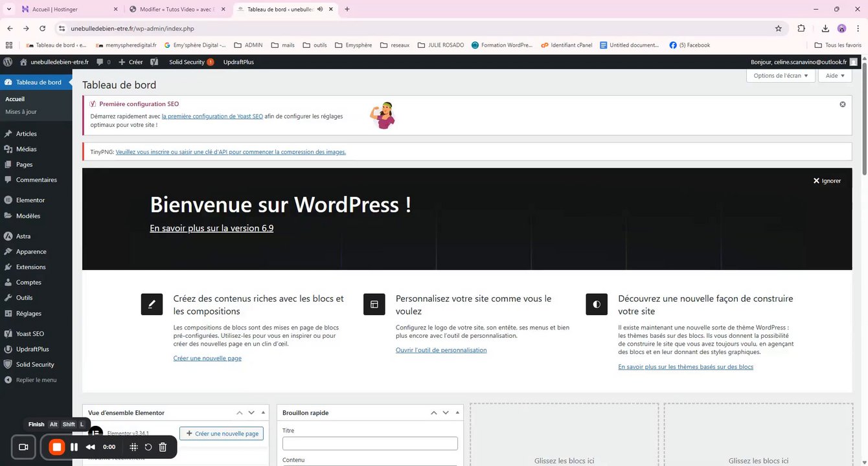Open the Untitled document bookmark
This screenshot has width=868, height=466.
[x=630, y=45]
